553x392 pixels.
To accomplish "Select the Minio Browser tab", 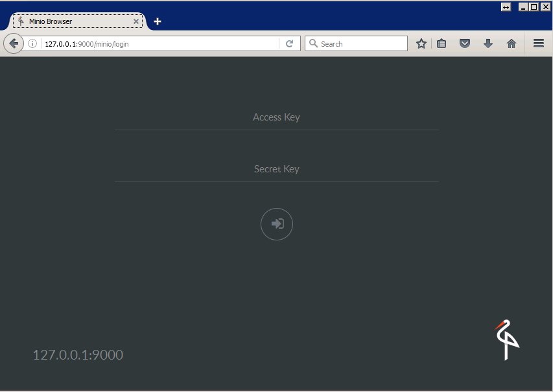I will point(78,21).
